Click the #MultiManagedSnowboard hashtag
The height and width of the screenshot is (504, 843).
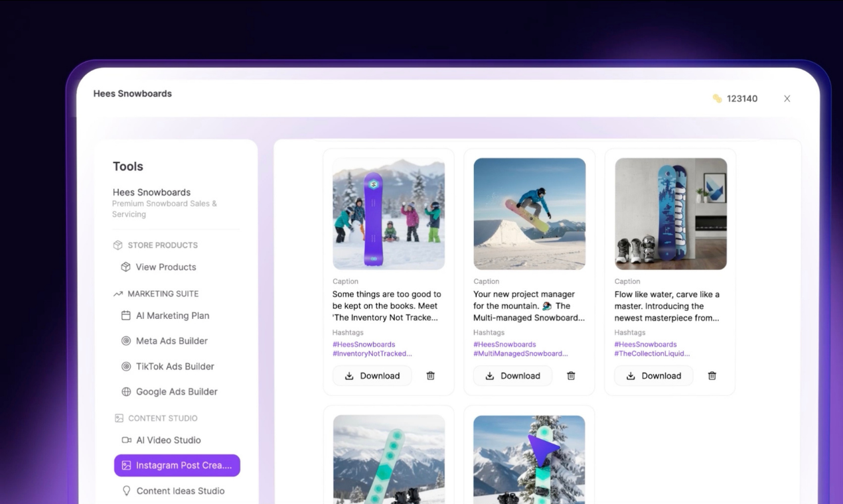[520, 353]
